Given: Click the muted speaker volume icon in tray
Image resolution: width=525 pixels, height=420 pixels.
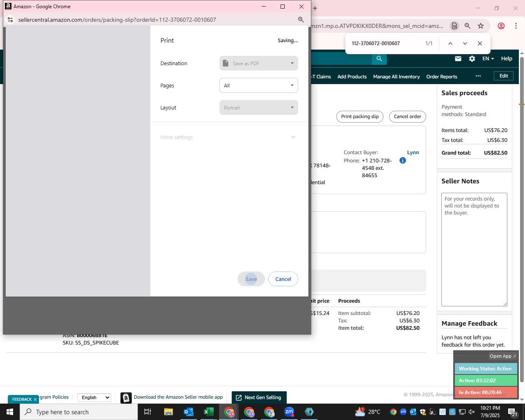Looking at the screenshot, I should coord(472,412).
